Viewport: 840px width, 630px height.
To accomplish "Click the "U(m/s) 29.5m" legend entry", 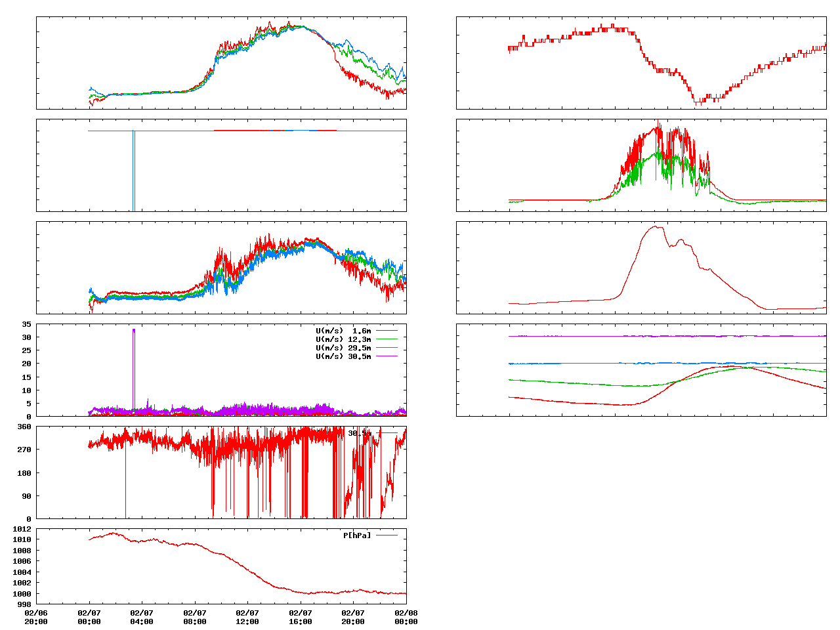I will [343, 348].
